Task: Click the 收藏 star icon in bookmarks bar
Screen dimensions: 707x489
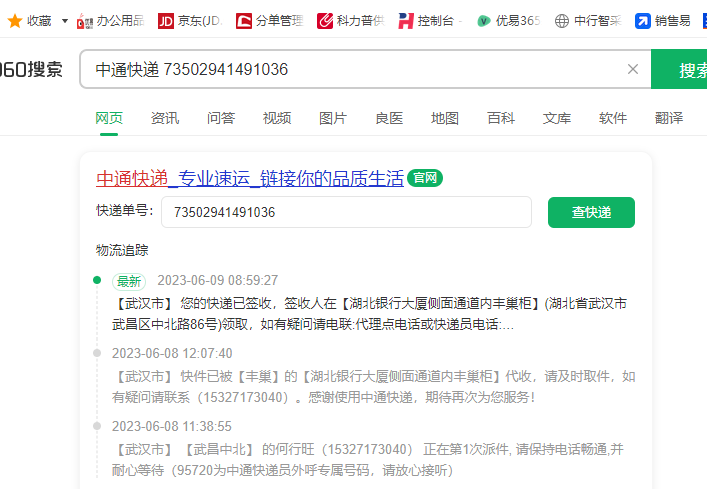Action: pyautogui.click(x=14, y=20)
